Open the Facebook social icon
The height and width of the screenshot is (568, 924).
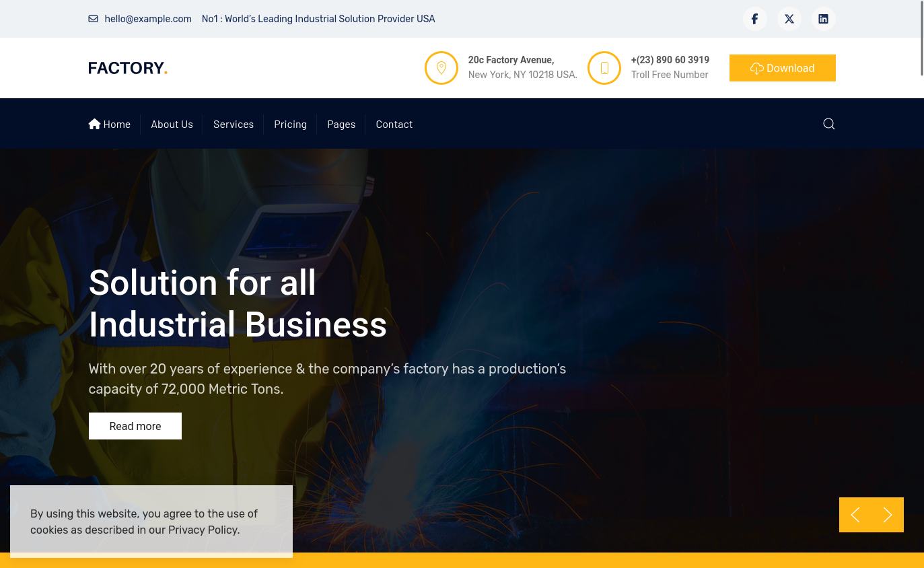pos(755,19)
